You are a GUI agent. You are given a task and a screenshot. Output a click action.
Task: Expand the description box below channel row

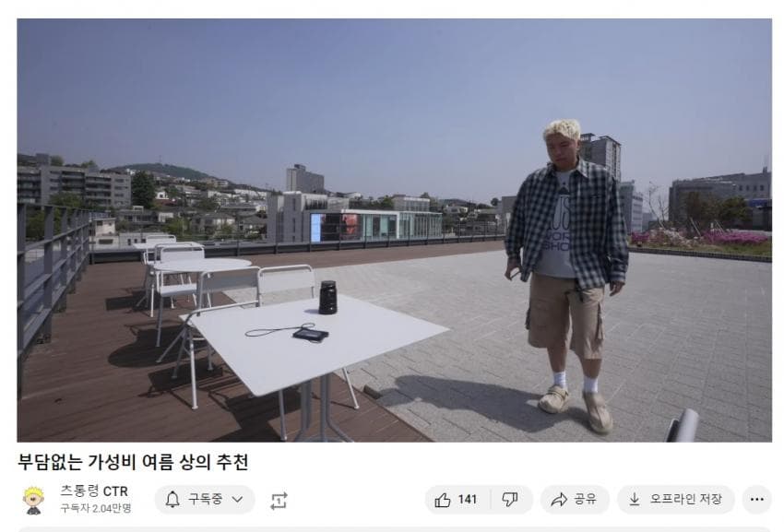coord(395,529)
